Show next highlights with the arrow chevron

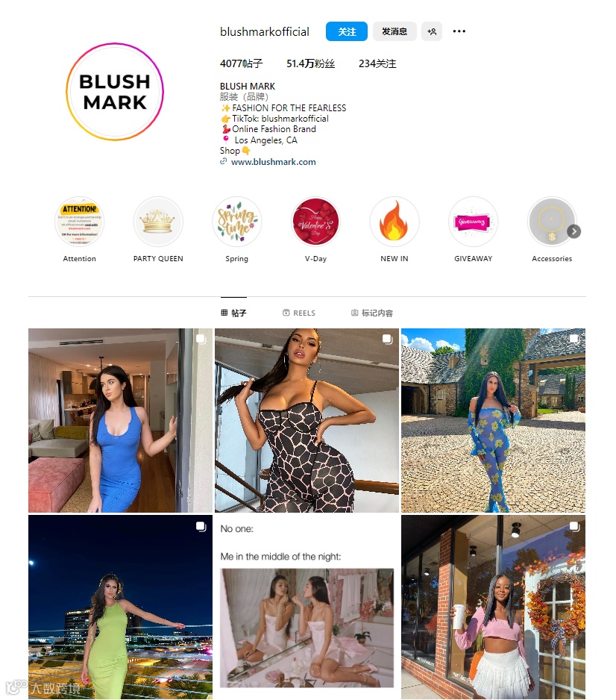tap(573, 231)
